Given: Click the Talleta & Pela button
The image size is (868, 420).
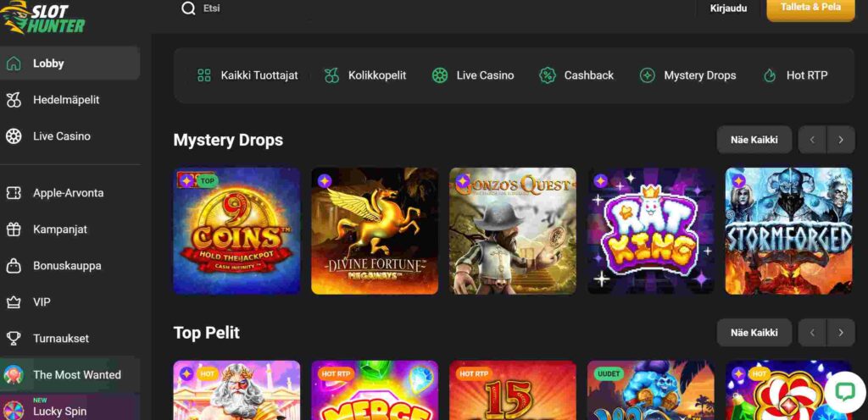Looking at the screenshot, I should [x=810, y=8].
